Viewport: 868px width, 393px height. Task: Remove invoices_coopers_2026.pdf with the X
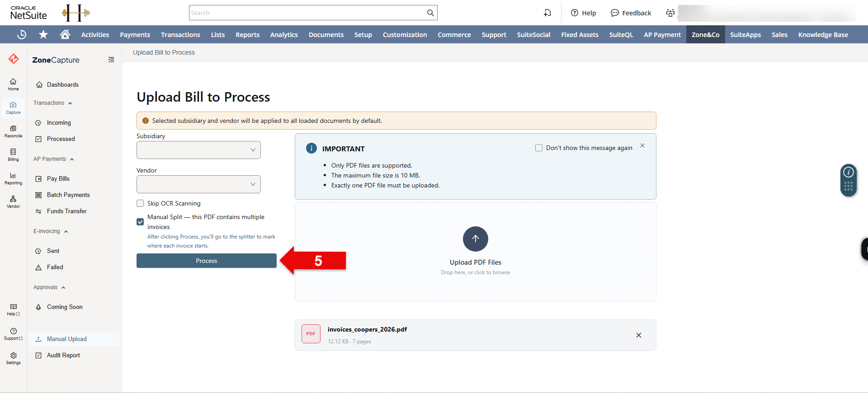pos(639,335)
